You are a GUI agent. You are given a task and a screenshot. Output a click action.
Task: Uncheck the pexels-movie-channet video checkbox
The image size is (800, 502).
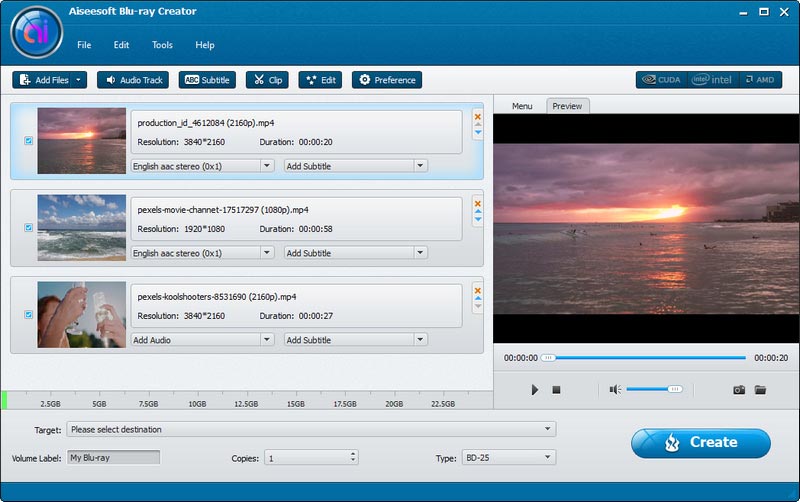click(29, 228)
